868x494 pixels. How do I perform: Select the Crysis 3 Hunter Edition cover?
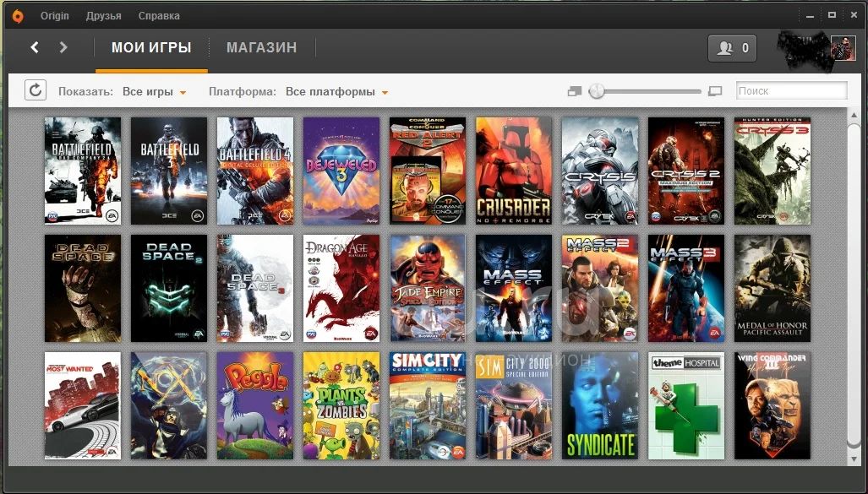click(772, 171)
